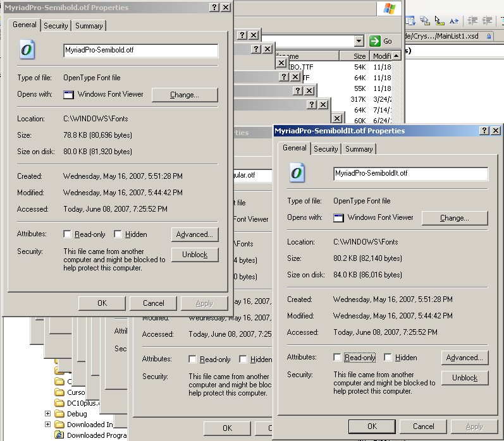Click Change... in MyriadPro-Semibold Properties
The width and height of the screenshot is (504, 441).
tap(185, 95)
